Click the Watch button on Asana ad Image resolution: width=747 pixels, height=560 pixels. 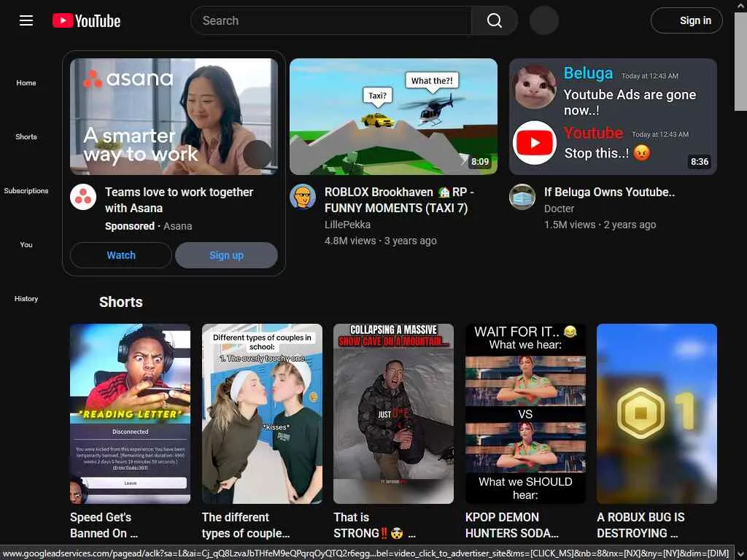121,255
